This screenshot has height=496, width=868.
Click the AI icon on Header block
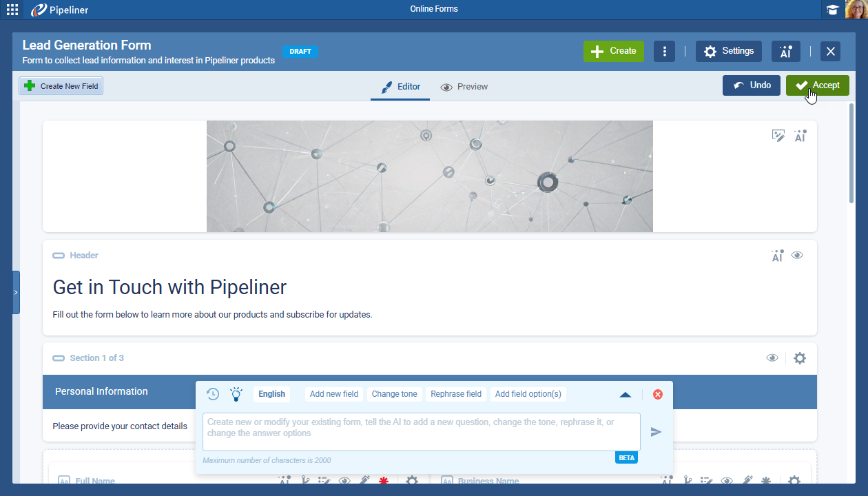click(x=777, y=256)
